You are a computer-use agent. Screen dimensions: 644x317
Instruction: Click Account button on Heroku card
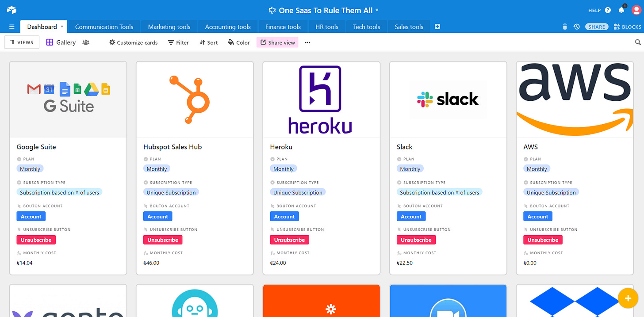pos(284,217)
